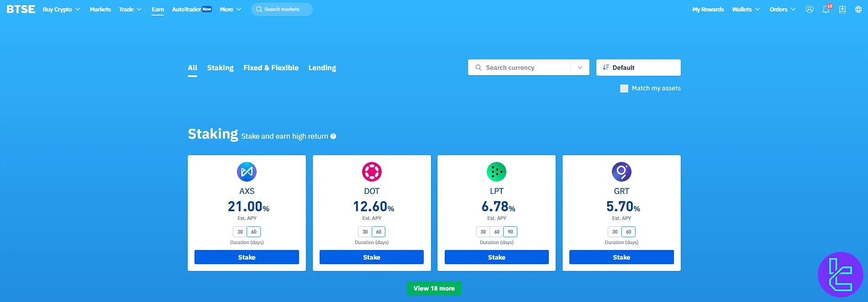Select 60 days duration for LPT
The image size is (868, 302).
pos(497,232)
